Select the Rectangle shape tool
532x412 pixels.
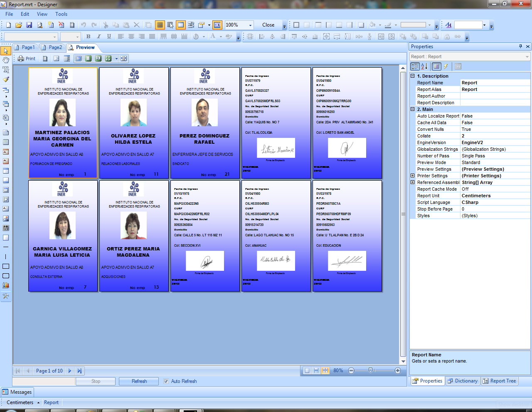[x=6, y=266]
